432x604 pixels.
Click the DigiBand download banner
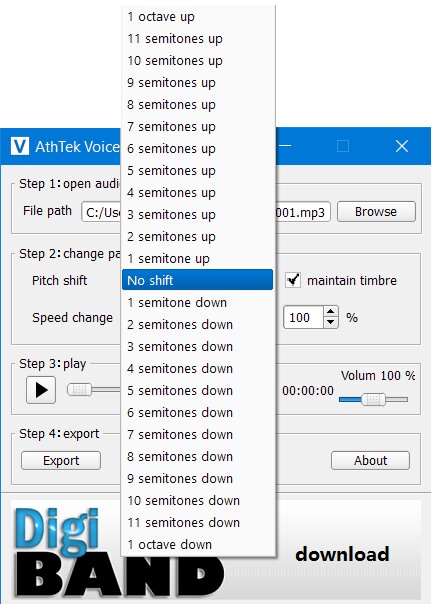coord(216,550)
